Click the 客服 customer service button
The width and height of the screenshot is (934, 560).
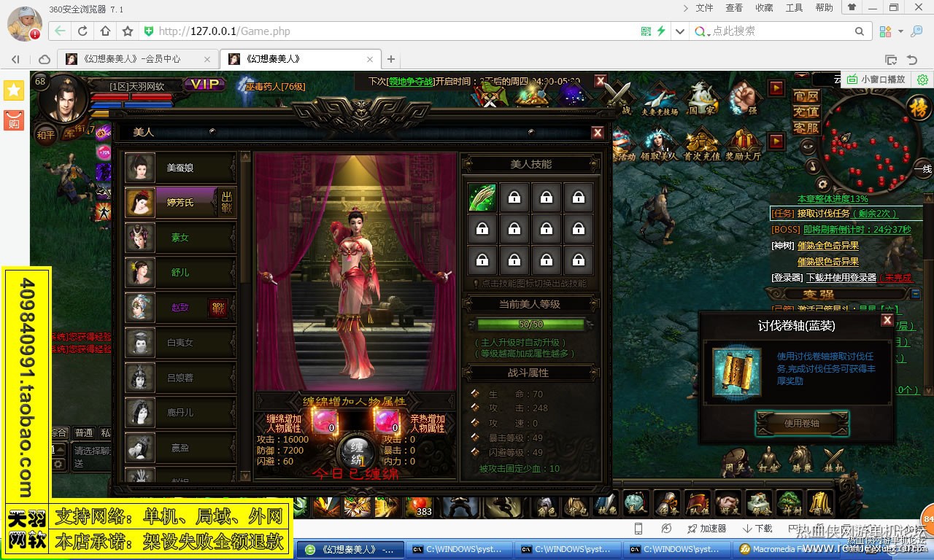pyautogui.click(x=806, y=128)
